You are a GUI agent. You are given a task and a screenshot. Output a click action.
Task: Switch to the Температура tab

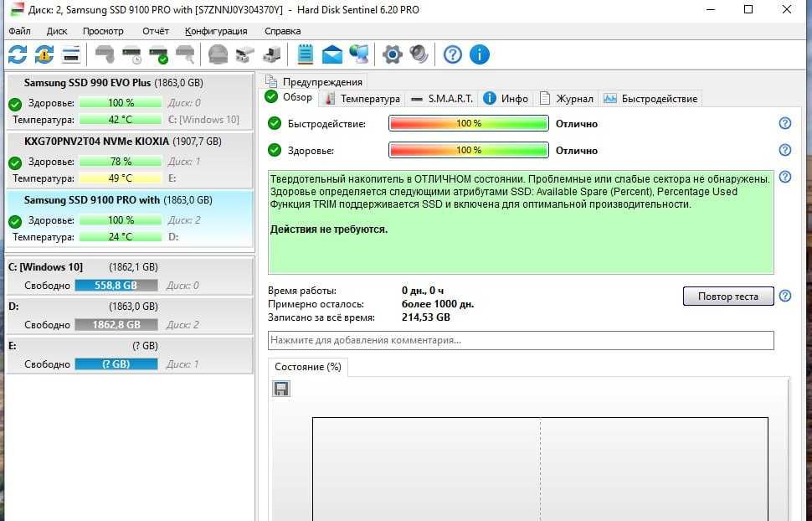point(362,99)
